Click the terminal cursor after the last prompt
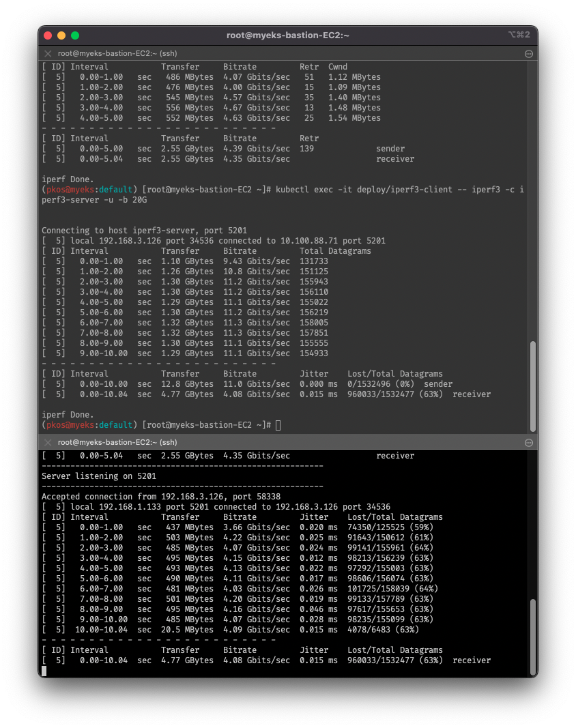The image size is (576, 728). click(x=278, y=425)
